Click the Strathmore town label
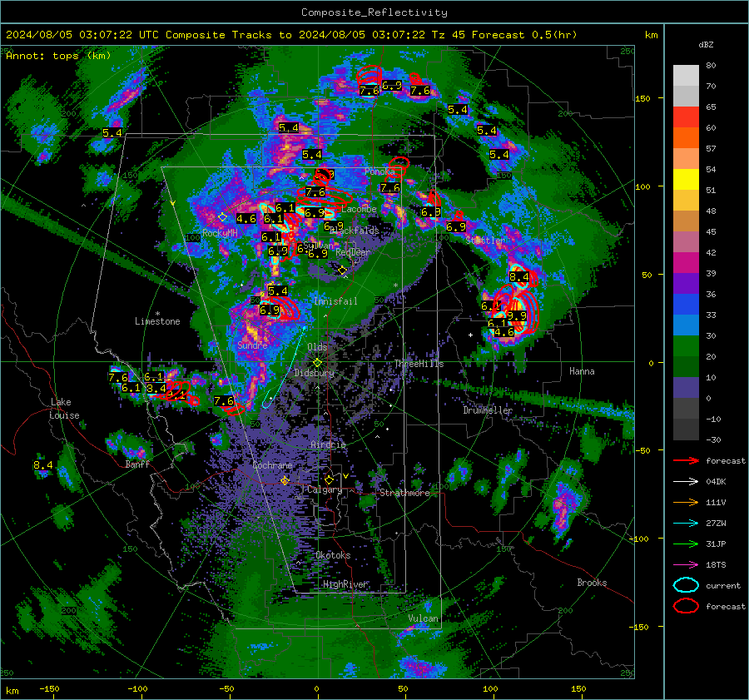Image resolution: width=749 pixels, height=700 pixels. point(404,493)
